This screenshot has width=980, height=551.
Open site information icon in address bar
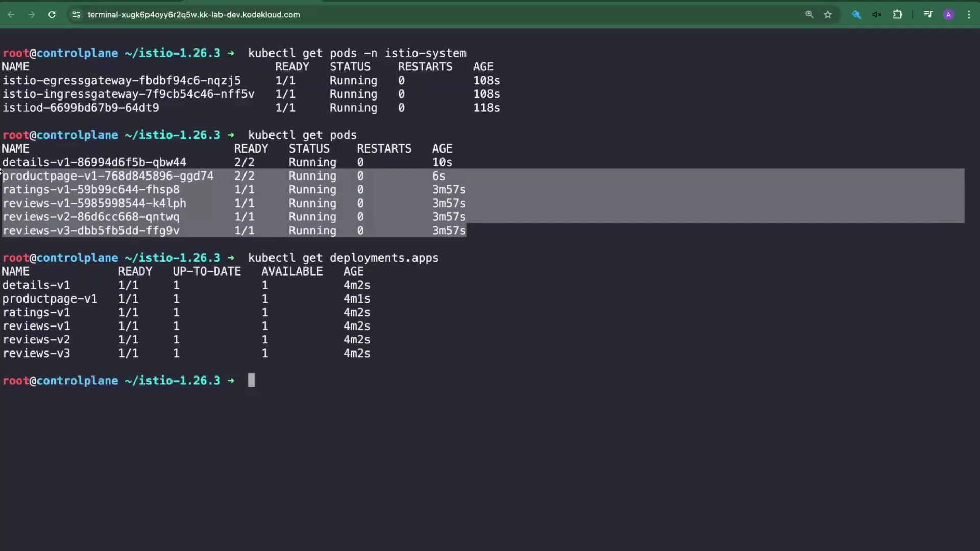tap(77, 15)
